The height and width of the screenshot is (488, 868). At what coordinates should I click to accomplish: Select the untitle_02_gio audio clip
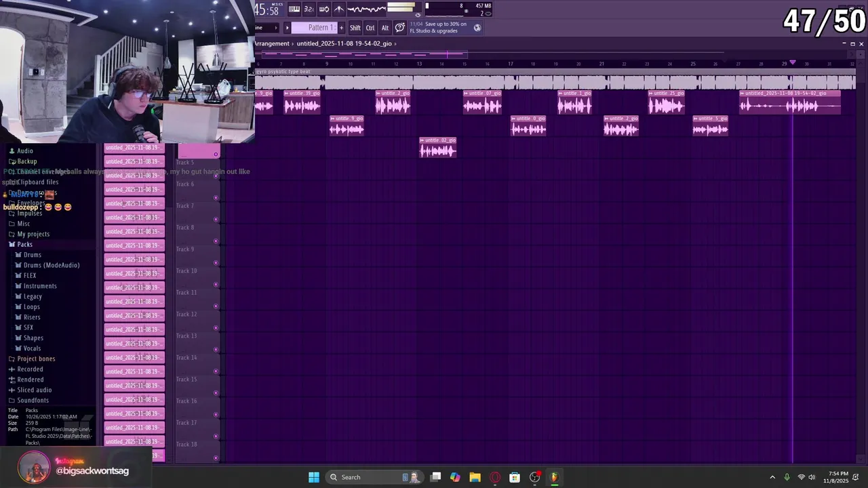438,147
